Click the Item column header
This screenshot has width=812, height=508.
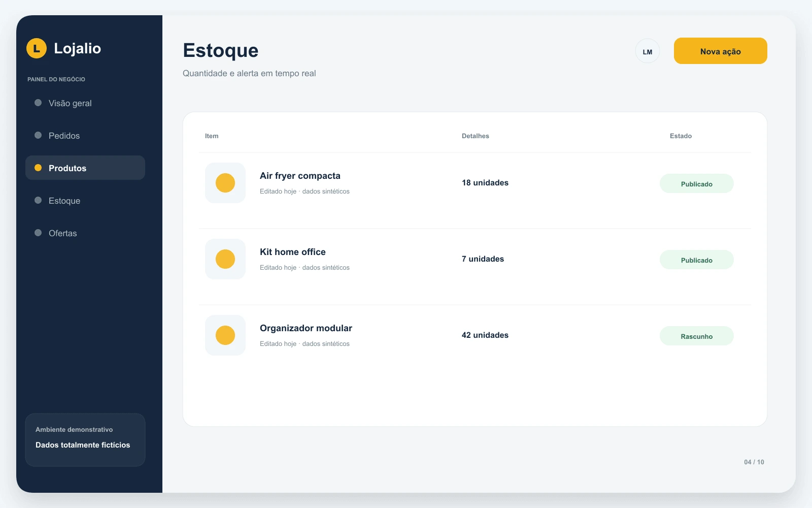pyautogui.click(x=212, y=136)
